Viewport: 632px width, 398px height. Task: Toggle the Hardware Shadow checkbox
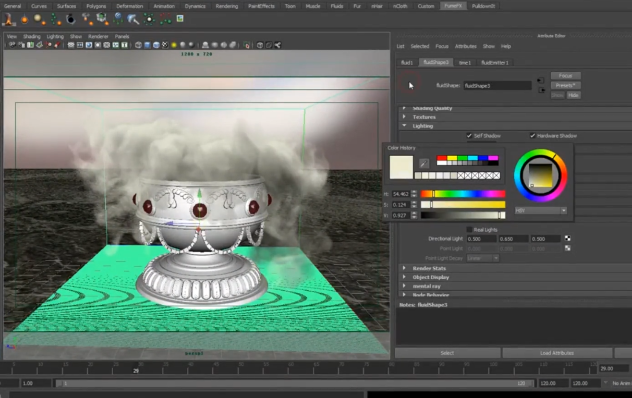[532, 135]
